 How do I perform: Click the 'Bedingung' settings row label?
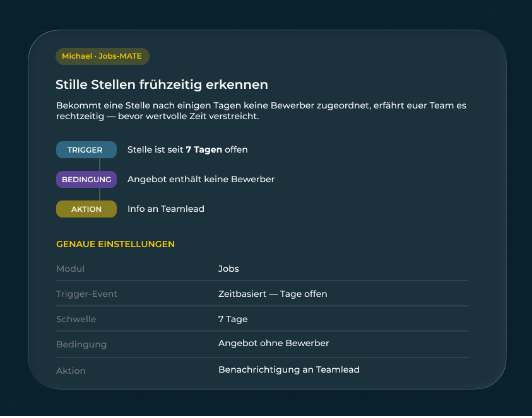tap(81, 344)
